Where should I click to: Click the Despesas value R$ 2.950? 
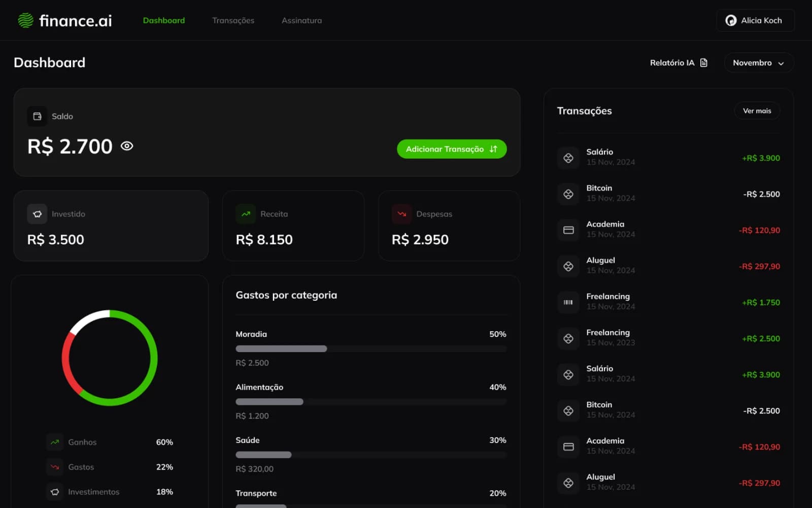pos(420,239)
